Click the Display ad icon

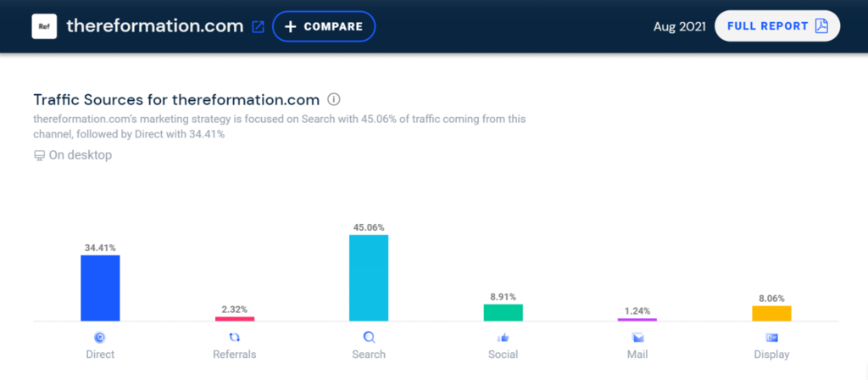[771, 337]
